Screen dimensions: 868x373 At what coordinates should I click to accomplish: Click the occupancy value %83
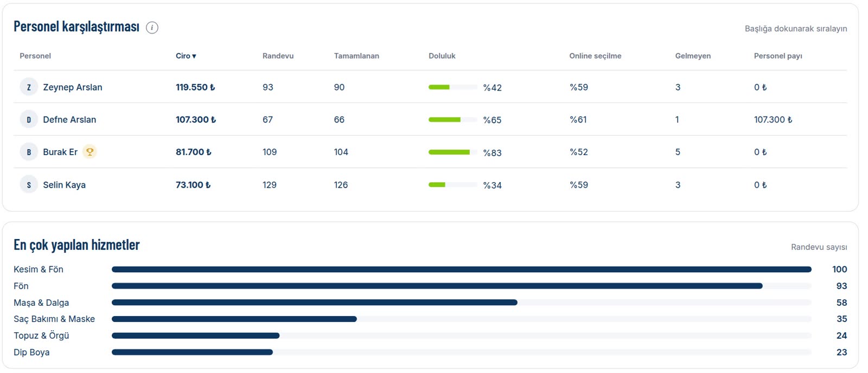(x=493, y=153)
